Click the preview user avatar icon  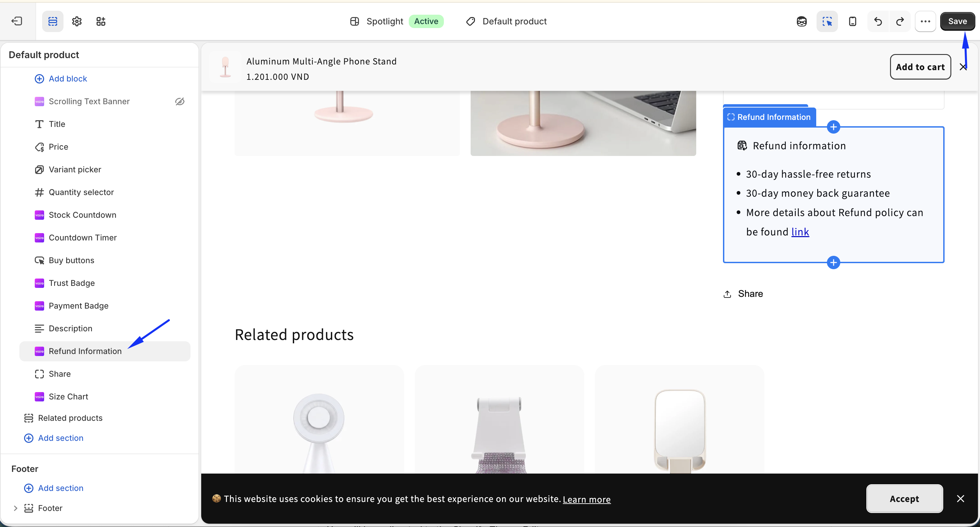(802, 21)
